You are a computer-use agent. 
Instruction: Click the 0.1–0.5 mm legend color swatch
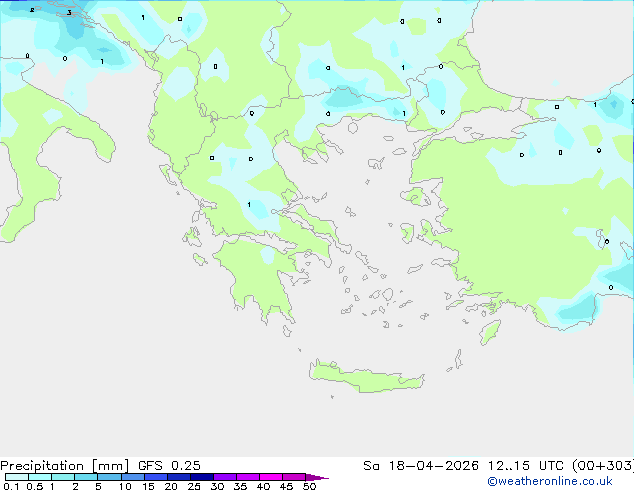(x=17, y=477)
